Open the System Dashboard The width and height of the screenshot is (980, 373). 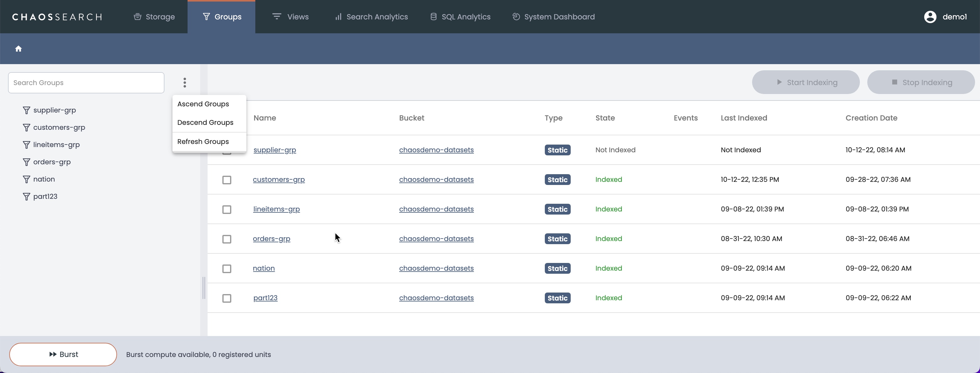click(553, 17)
